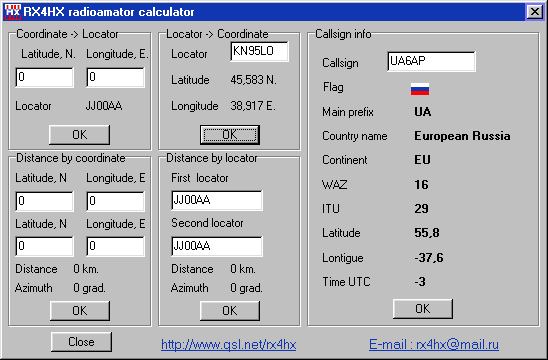Screen dimensions: 548x360
Task: Select second Latitude N field in Distance by coordinate
Action: [x=44, y=246]
